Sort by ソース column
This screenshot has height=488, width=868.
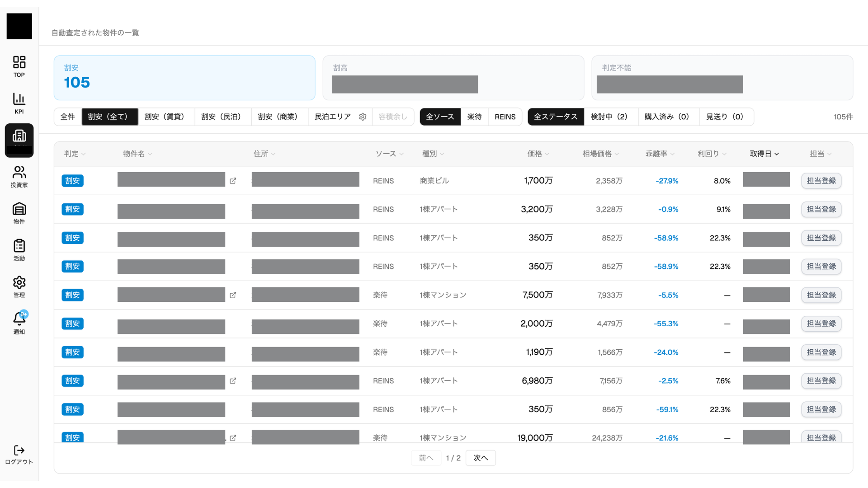pos(389,154)
